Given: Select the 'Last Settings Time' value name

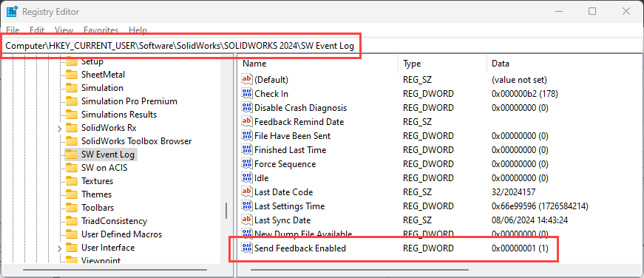Looking at the screenshot, I should 290,206.
